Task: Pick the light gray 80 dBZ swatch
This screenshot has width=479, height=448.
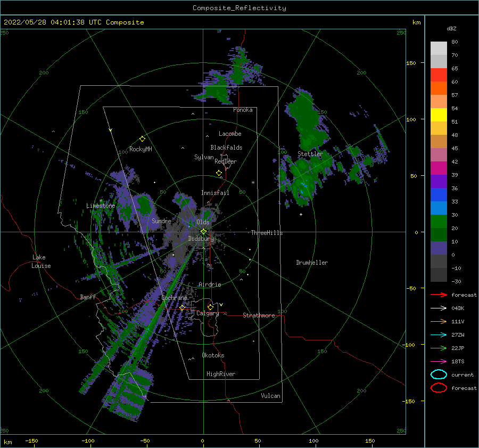Action: 439,48
